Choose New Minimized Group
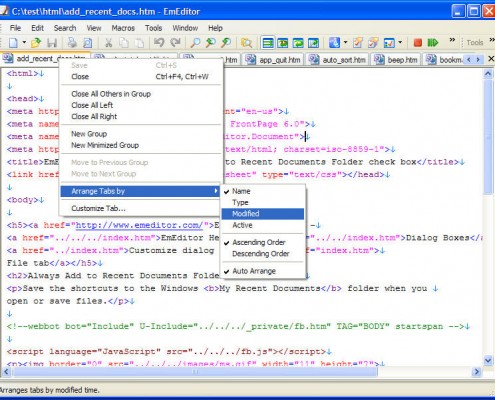This screenshot has height=400, width=495. tap(140, 145)
